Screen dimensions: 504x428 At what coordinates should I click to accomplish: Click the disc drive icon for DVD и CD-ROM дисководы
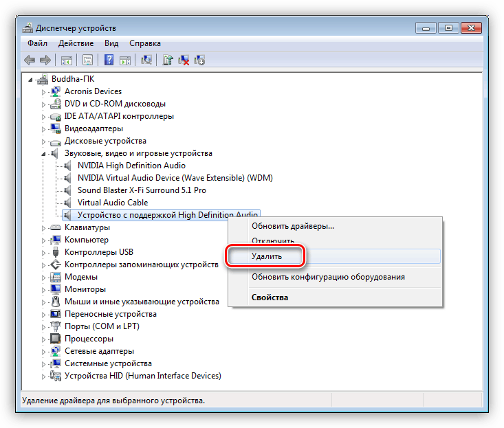56,104
